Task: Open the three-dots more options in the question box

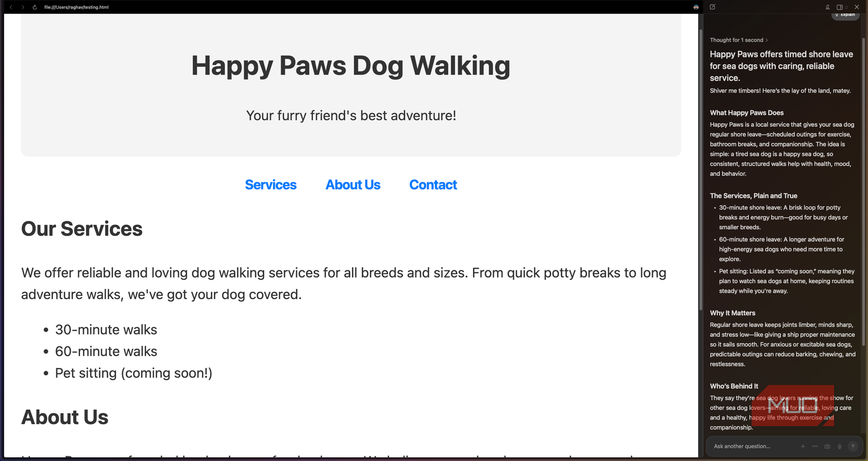Action: coord(815,446)
